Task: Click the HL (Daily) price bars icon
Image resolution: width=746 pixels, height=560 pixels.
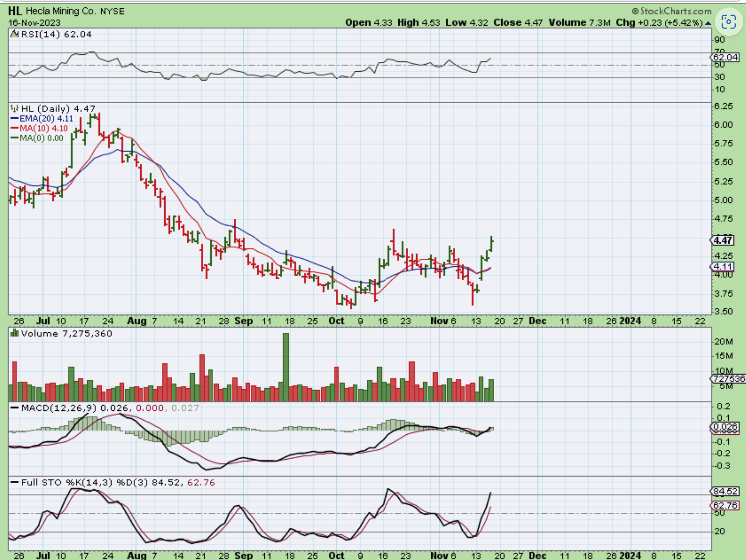Action: tap(15, 108)
